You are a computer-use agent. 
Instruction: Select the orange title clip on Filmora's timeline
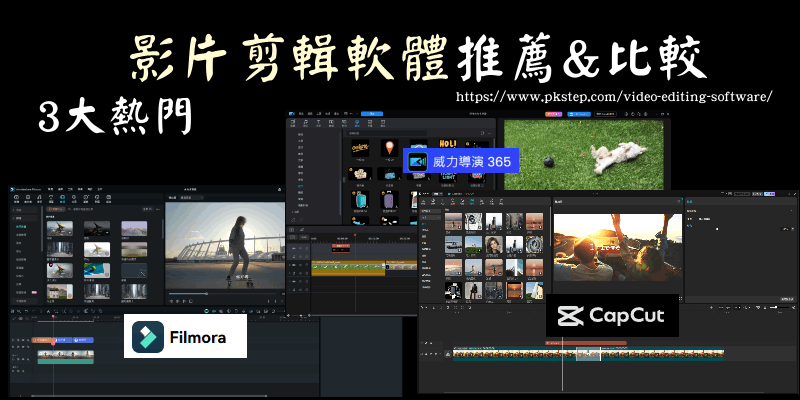41,340
